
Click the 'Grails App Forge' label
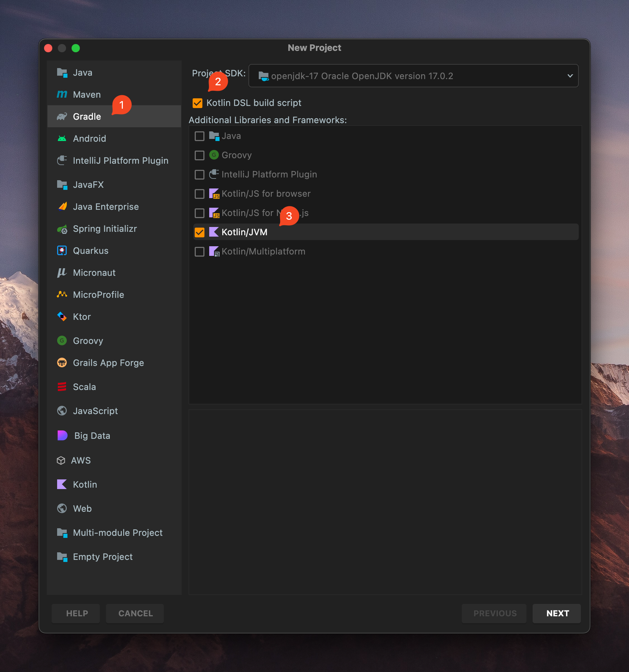click(x=108, y=363)
